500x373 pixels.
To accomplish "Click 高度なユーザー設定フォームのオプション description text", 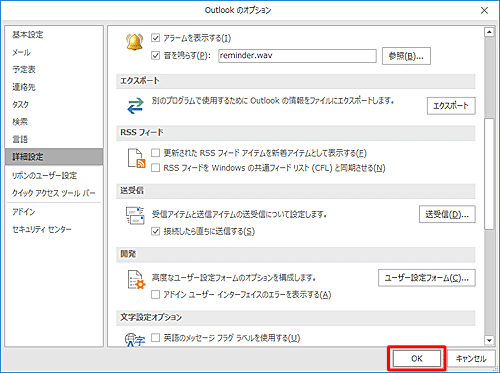I will click(234, 277).
